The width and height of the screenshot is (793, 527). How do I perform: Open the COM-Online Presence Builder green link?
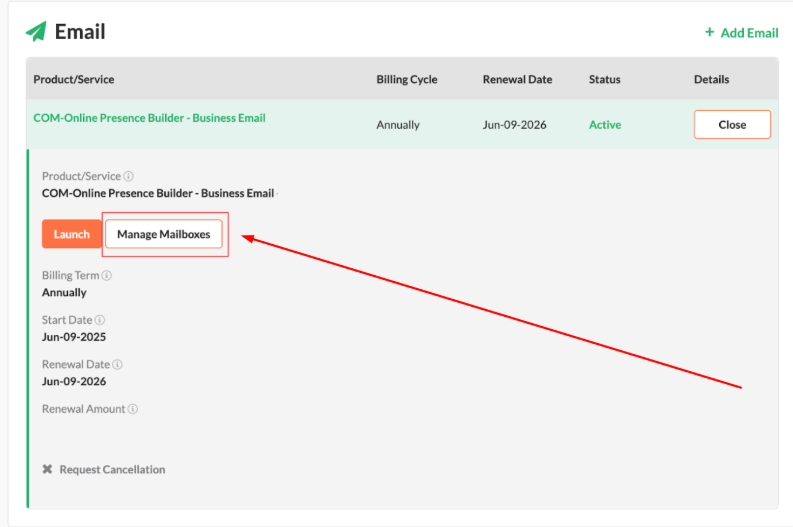coord(149,118)
